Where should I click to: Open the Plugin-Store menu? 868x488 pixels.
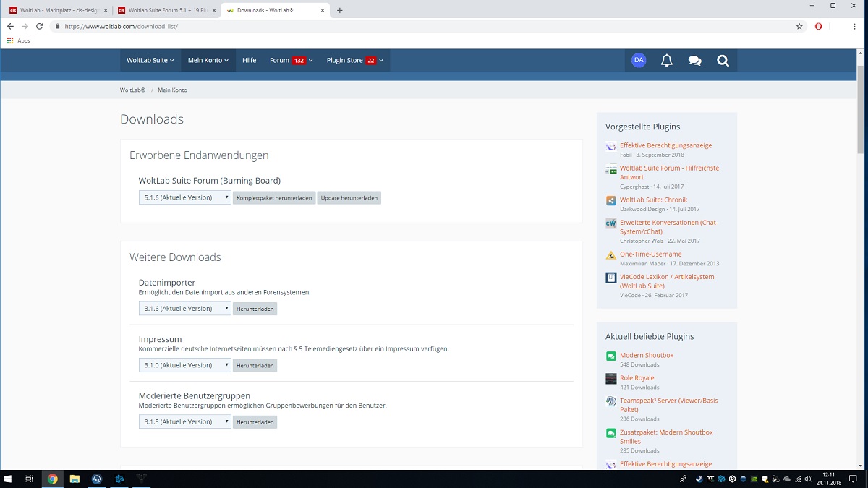[354, 61]
